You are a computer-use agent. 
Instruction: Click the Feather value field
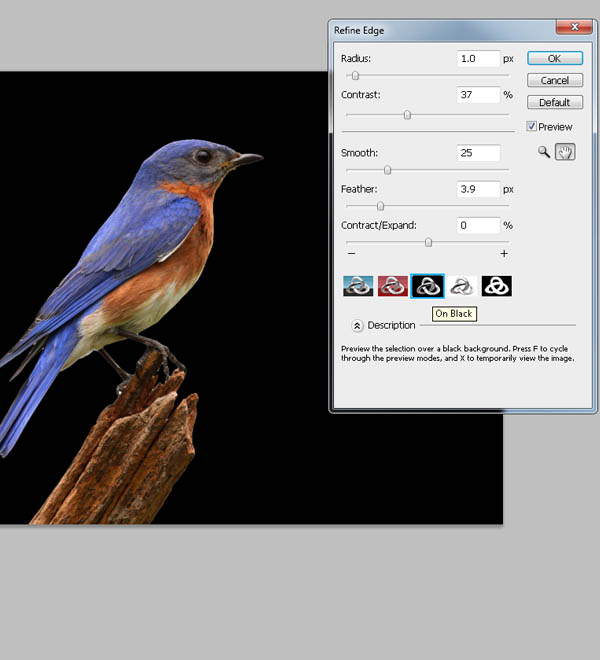click(478, 189)
